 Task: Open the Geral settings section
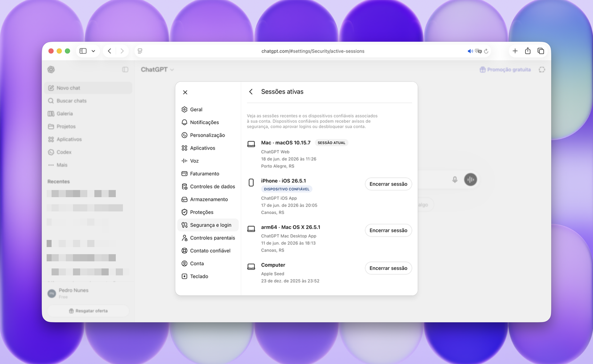[x=208, y=110]
